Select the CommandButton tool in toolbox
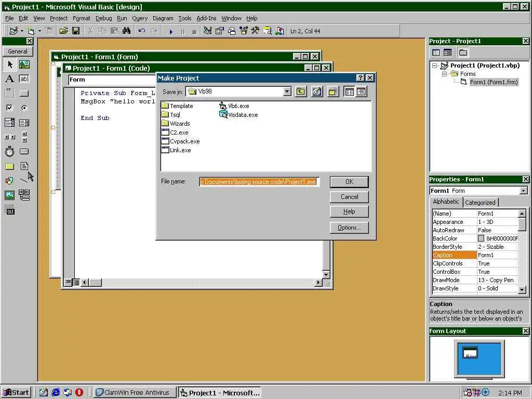The height and width of the screenshot is (399, 532). point(24,93)
